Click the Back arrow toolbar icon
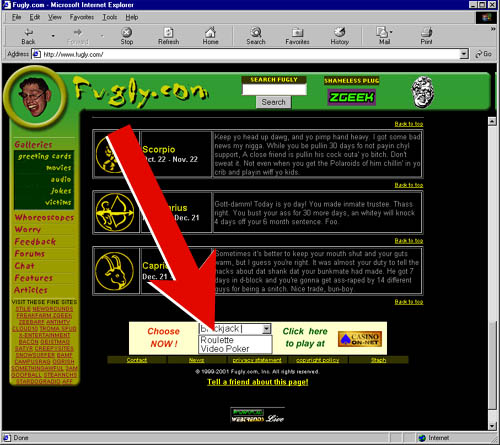500x445 pixels. coord(29,32)
